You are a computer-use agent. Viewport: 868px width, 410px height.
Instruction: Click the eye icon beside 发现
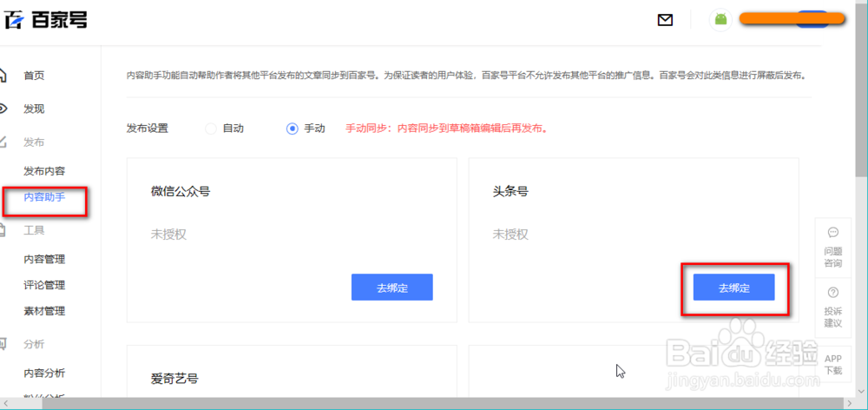coord(3,109)
